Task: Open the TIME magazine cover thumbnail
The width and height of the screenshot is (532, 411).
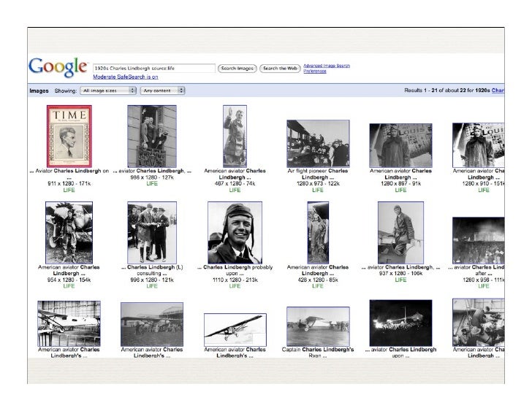Action: 69,136
